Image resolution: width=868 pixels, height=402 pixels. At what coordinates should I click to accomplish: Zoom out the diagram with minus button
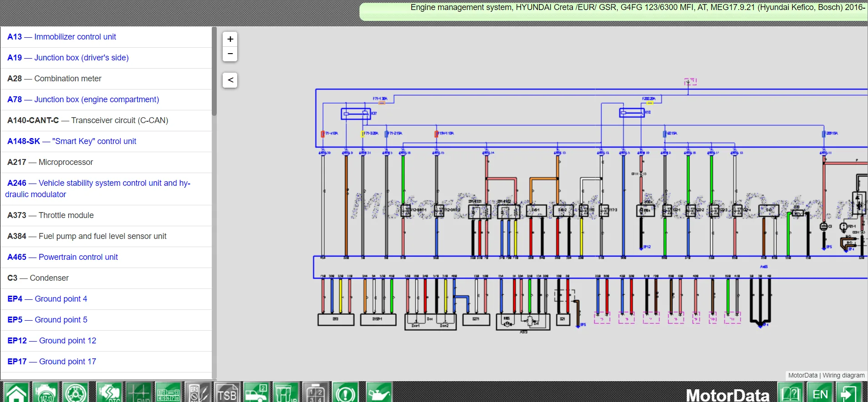[230, 54]
